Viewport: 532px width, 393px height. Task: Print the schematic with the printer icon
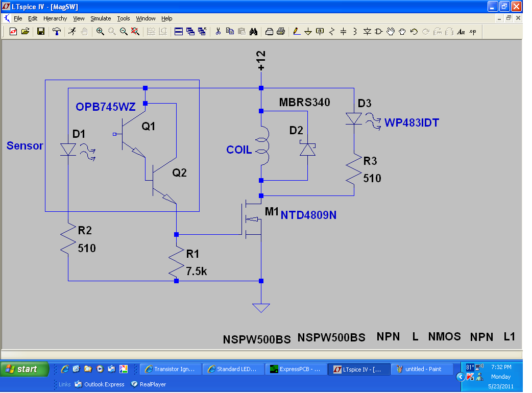click(x=281, y=32)
